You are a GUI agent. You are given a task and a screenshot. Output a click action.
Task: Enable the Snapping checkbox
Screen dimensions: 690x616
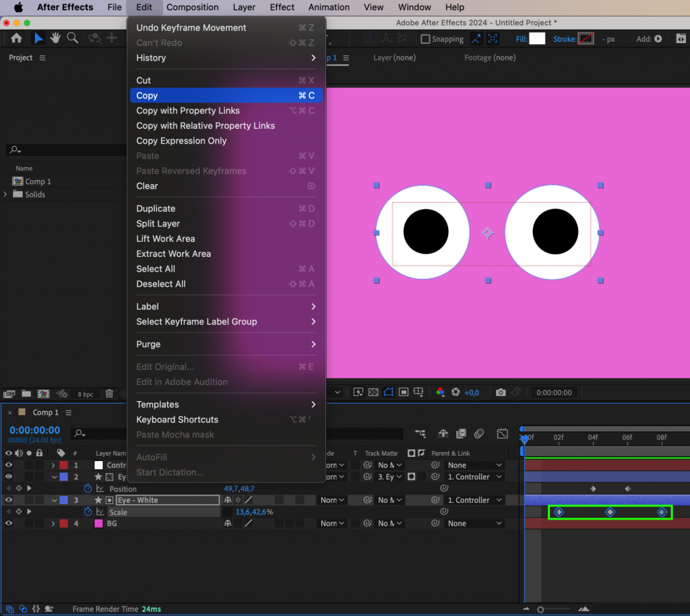click(x=425, y=38)
